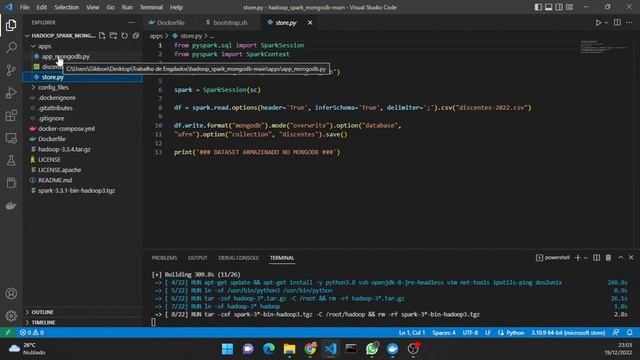The image size is (640, 360).
Task: Click the 3.10.9 64-bit interpreter selector
Action: coord(568,333)
